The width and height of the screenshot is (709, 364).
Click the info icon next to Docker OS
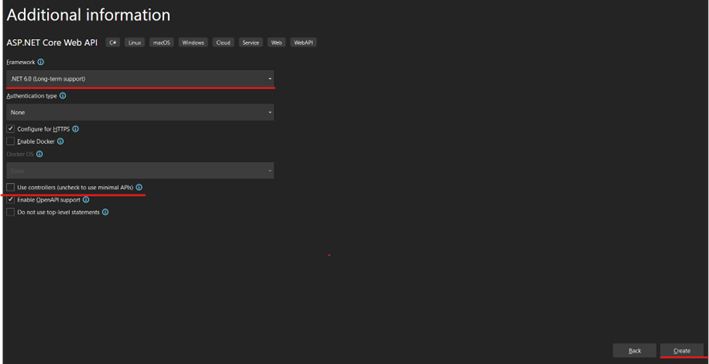coord(39,154)
